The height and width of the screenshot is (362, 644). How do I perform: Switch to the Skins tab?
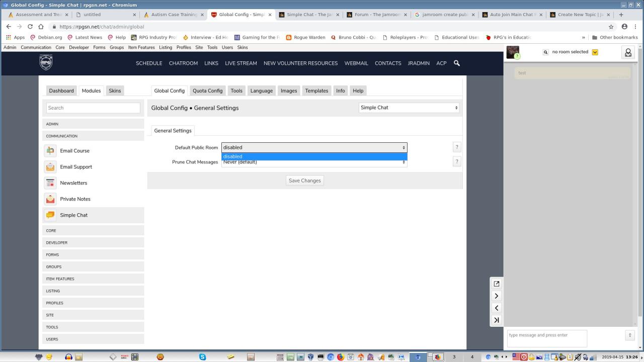115,90
